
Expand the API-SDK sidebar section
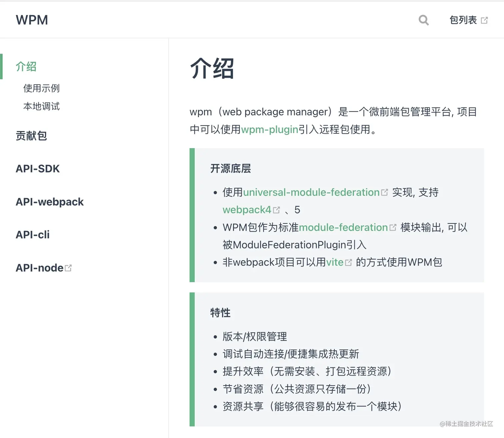click(x=38, y=168)
